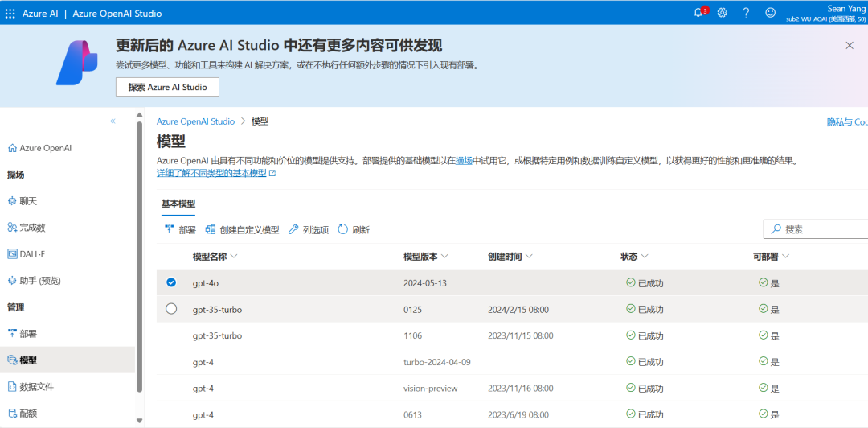Select the gpt-35-turbo 0125 row radio
This screenshot has width=868, height=428.
[171, 309]
